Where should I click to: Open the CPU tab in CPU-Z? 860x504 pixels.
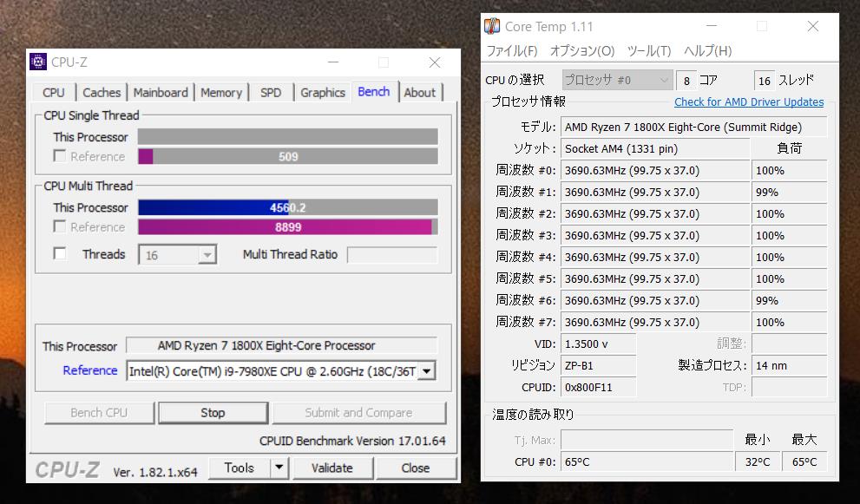tap(54, 93)
